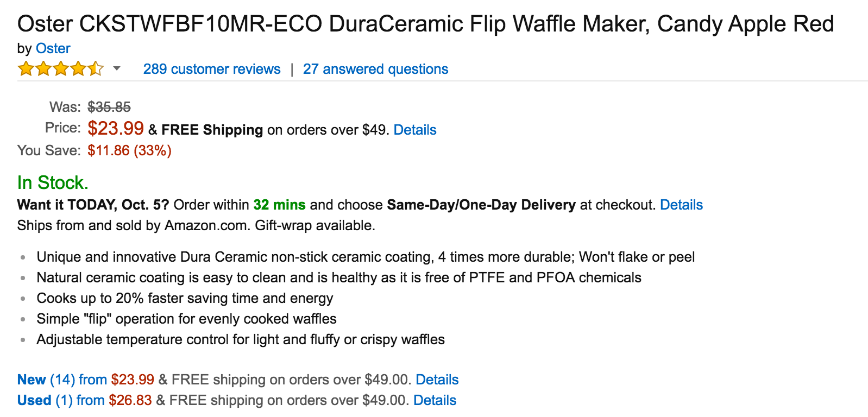Open Details link on New offers line

click(x=437, y=380)
